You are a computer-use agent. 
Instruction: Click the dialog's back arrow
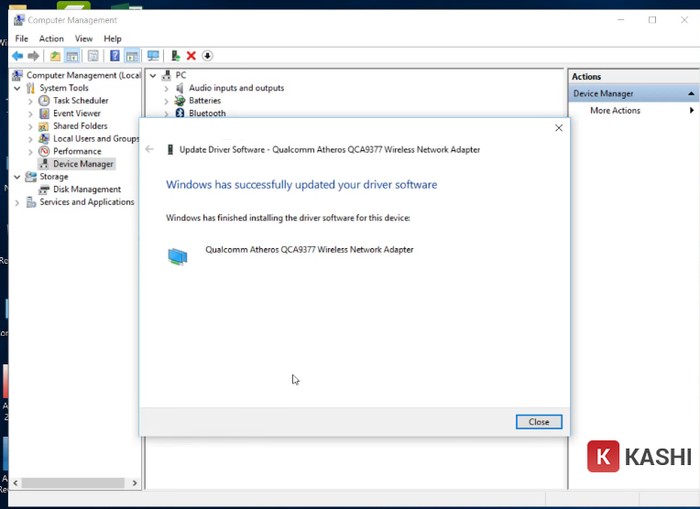coord(150,149)
